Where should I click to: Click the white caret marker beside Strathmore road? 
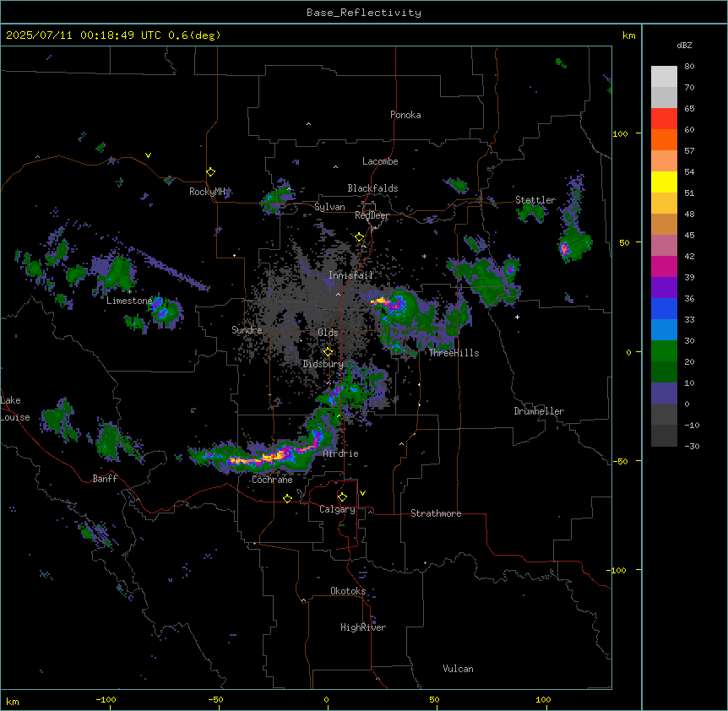pos(370,512)
